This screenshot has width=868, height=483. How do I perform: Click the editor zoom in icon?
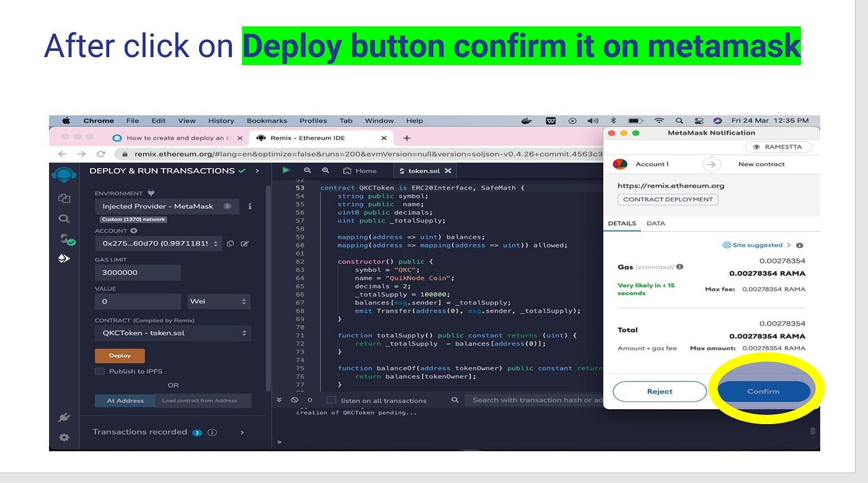pyautogui.click(x=325, y=171)
